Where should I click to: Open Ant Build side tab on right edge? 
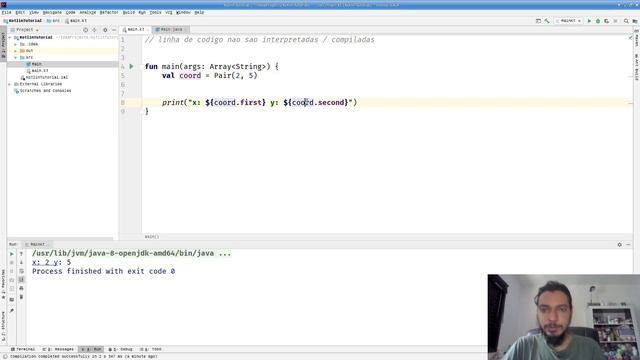click(x=636, y=67)
